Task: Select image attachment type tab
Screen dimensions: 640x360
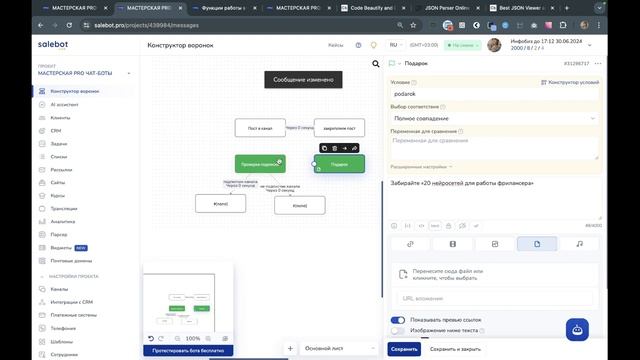Action: point(495,244)
